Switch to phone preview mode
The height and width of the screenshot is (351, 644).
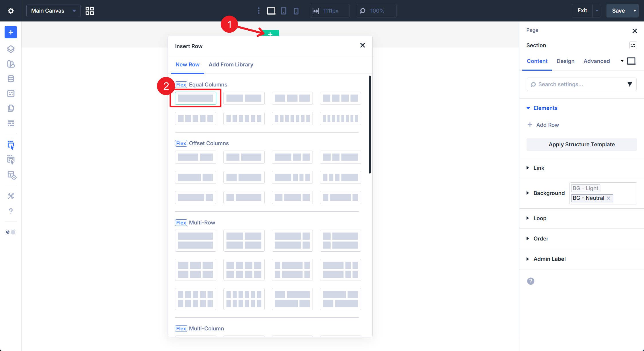[296, 11]
